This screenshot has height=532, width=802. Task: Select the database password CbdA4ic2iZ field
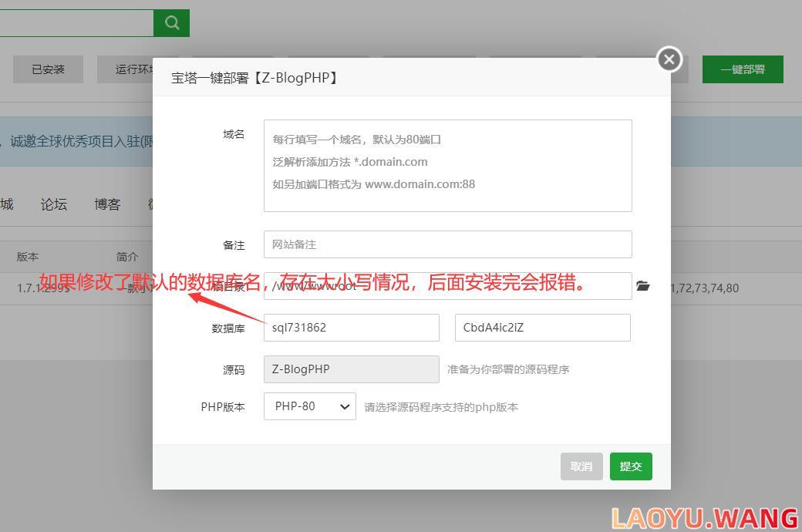(x=542, y=327)
